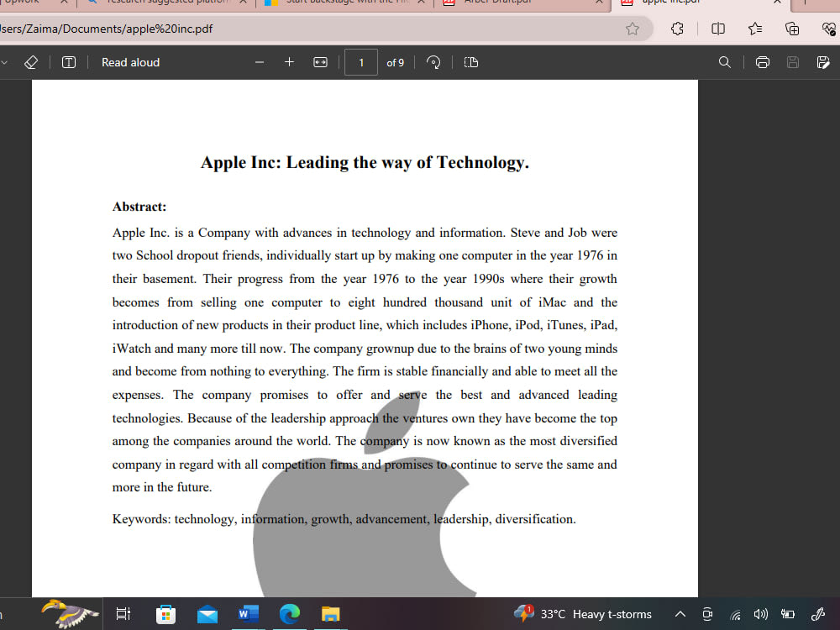Toggle Fit to width view

point(320,63)
